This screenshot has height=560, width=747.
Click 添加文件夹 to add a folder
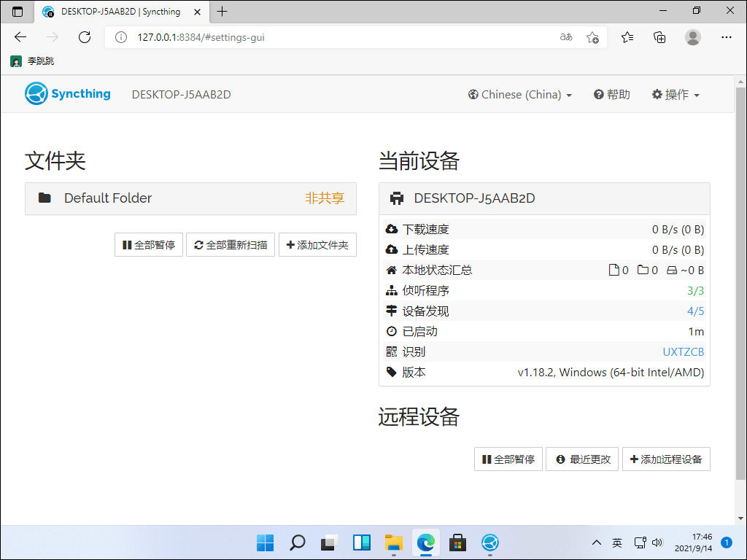coord(317,245)
